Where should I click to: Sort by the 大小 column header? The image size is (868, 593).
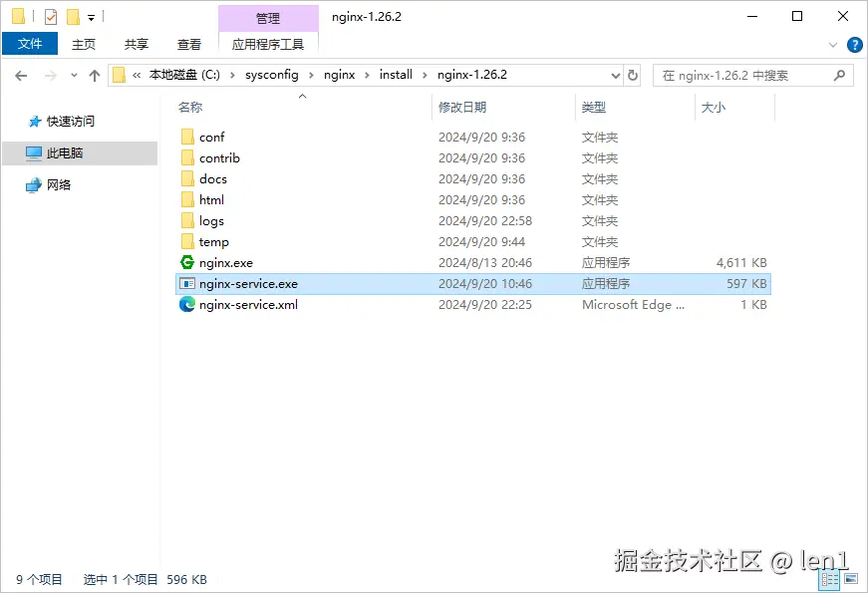pyautogui.click(x=713, y=108)
